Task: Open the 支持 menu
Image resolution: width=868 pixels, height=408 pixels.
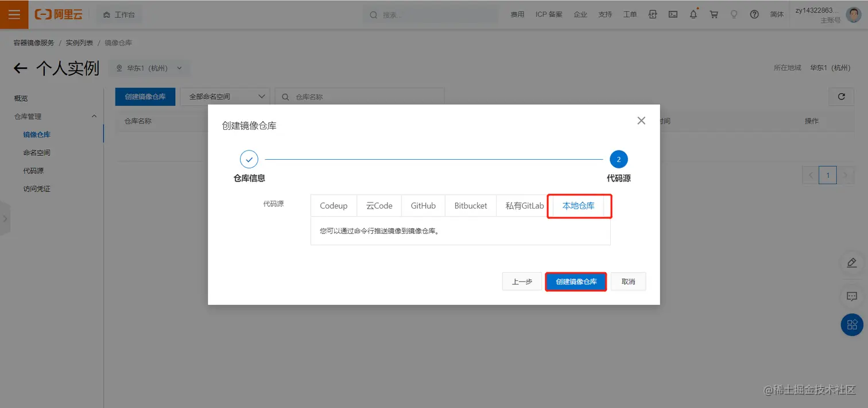Action: 605,14
